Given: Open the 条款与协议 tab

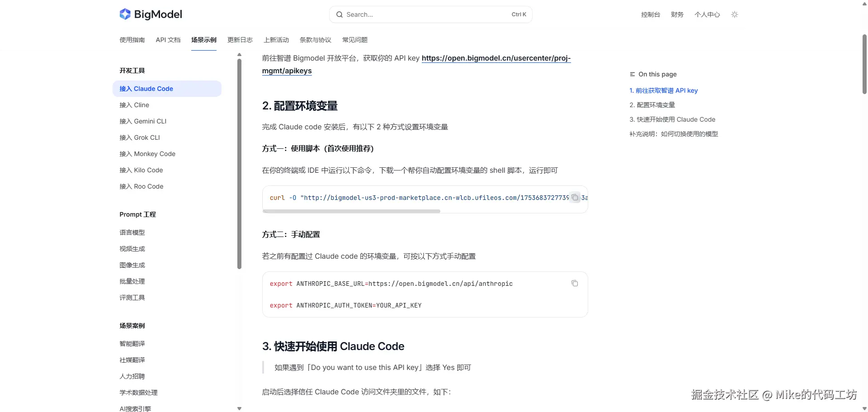Looking at the screenshot, I should click(x=316, y=40).
